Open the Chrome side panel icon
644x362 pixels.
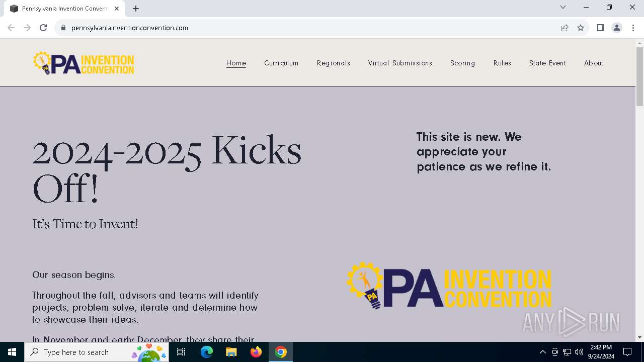[x=601, y=28]
